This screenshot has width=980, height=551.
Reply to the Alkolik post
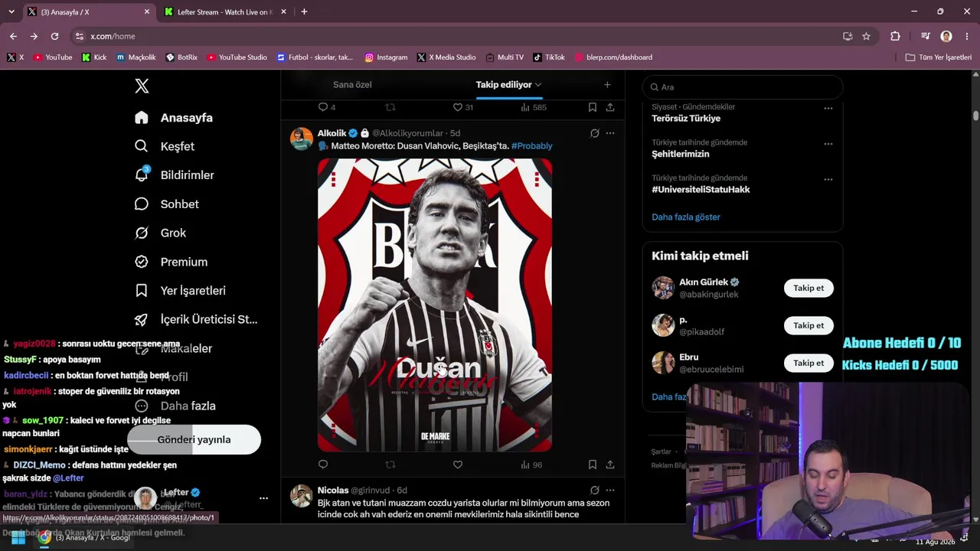(x=323, y=465)
